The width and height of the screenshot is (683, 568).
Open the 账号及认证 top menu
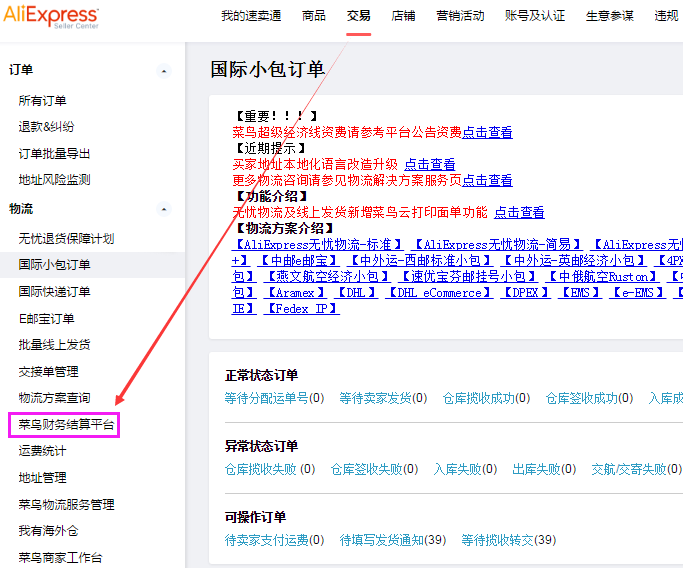point(535,16)
